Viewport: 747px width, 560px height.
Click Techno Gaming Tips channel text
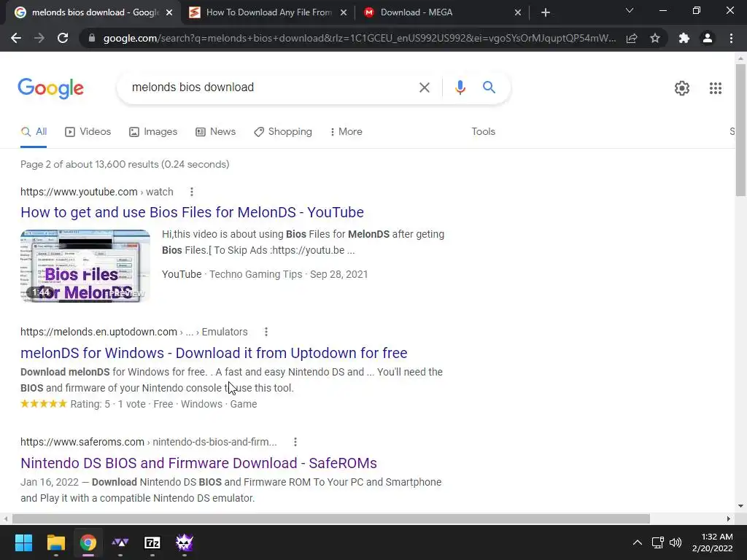pos(256,274)
